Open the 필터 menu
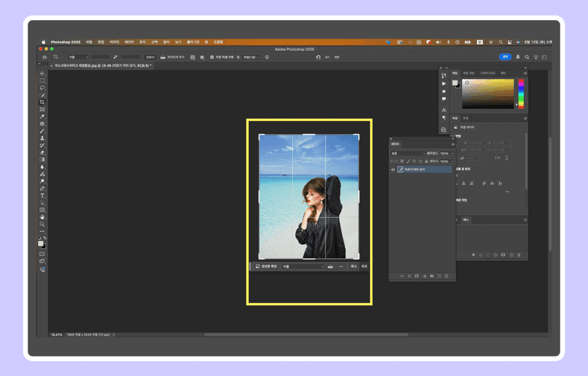588x376 pixels. click(166, 42)
